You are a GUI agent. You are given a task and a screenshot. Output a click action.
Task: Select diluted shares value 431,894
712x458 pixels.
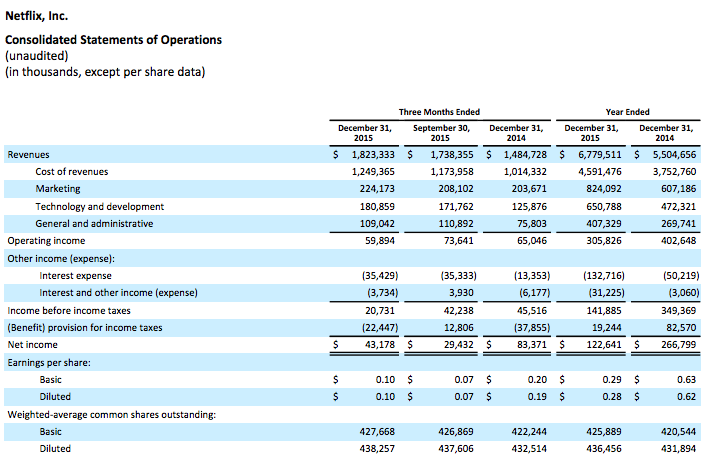(x=678, y=449)
